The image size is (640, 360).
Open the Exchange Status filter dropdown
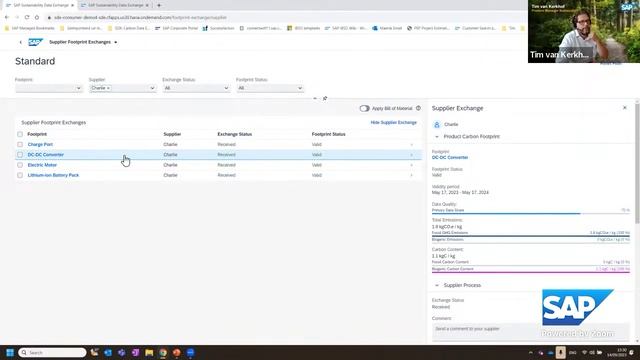pos(226,88)
